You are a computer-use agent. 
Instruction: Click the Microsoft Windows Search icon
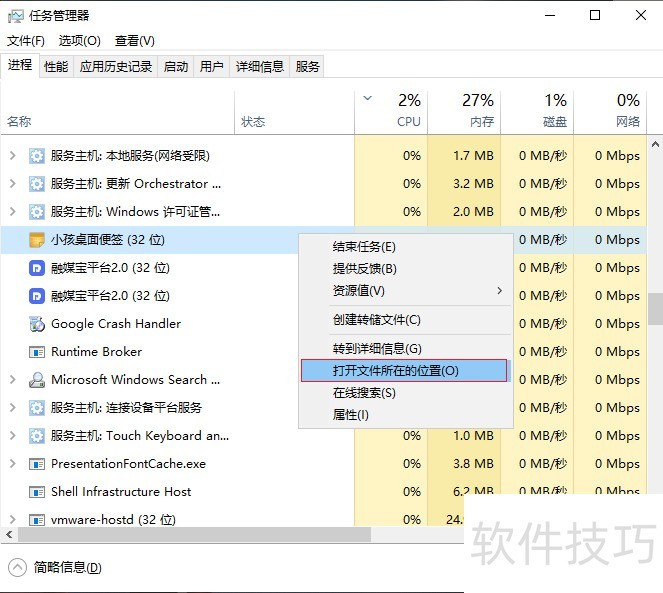37,380
